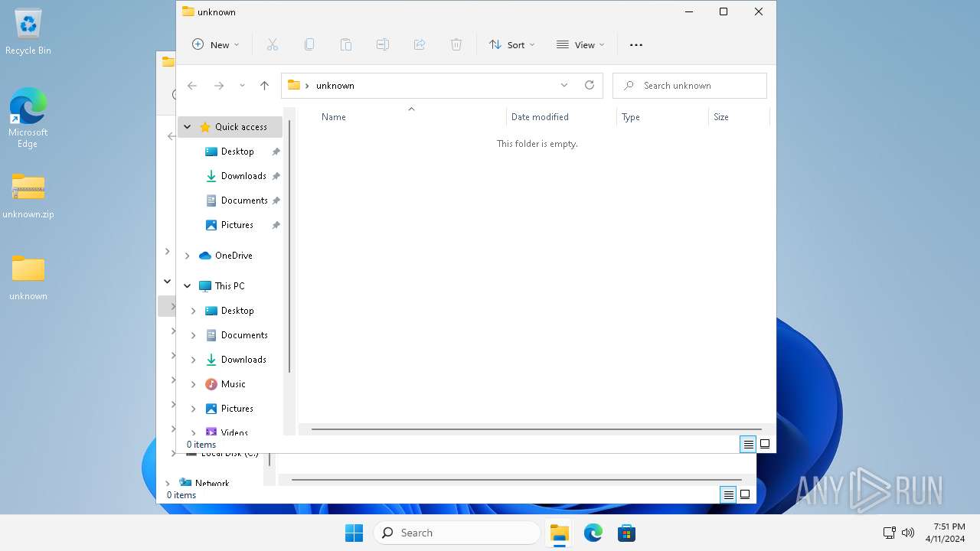Expand Desktop under This PC
Viewport: 980px width, 551px height.
193,311
